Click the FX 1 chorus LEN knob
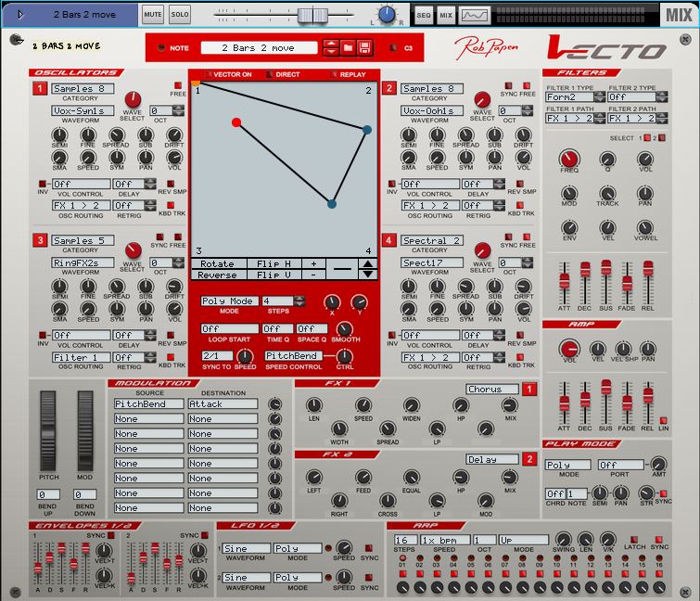 pos(313,405)
